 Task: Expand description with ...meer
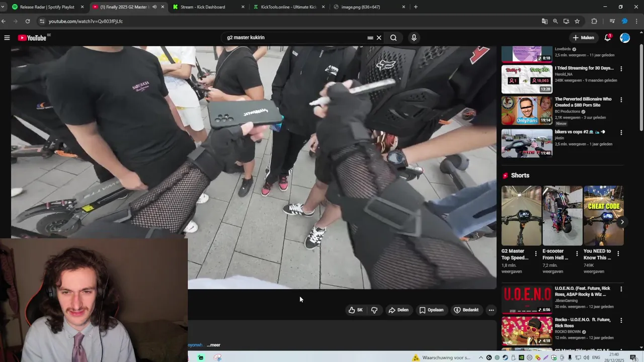coord(213,345)
